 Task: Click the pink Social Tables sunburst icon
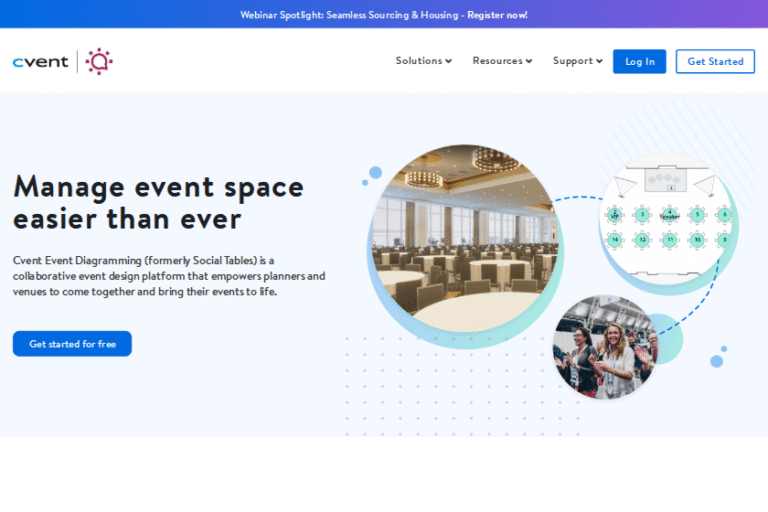pyautogui.click(x=99, y=62)
